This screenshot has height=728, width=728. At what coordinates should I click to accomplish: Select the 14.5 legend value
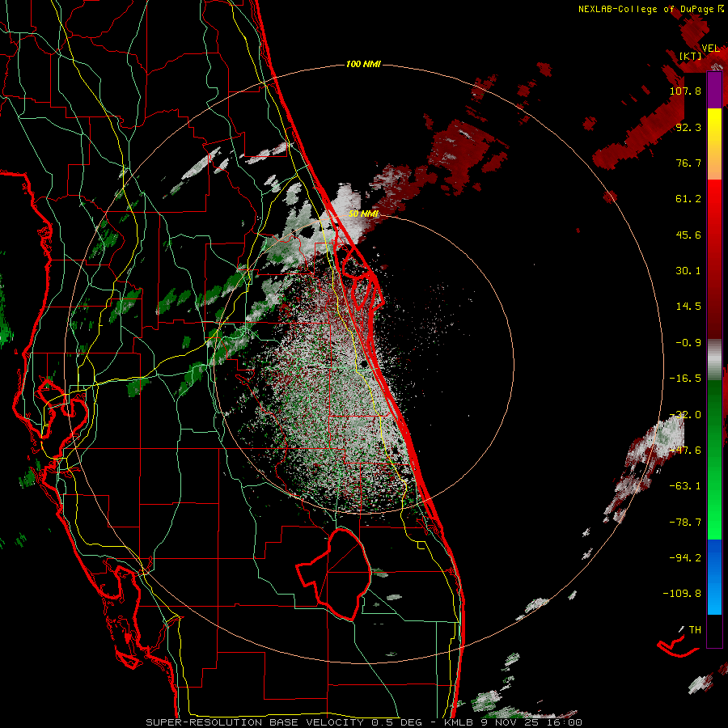[x=688, y=307]
